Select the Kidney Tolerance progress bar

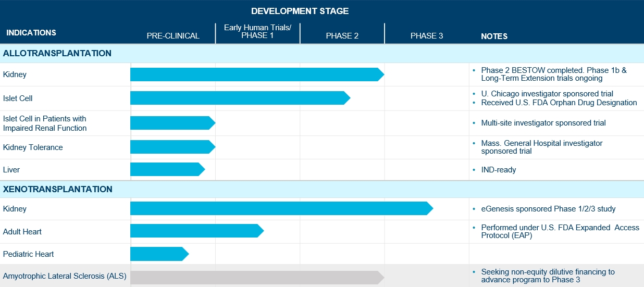click(172, 147)
